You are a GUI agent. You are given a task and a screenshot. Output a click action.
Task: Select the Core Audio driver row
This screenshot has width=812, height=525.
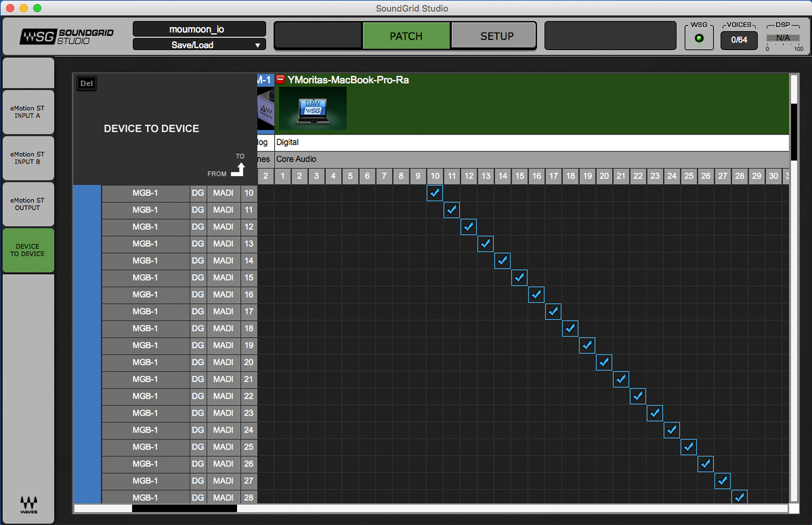pyautogui.click(x=532, y=159)
